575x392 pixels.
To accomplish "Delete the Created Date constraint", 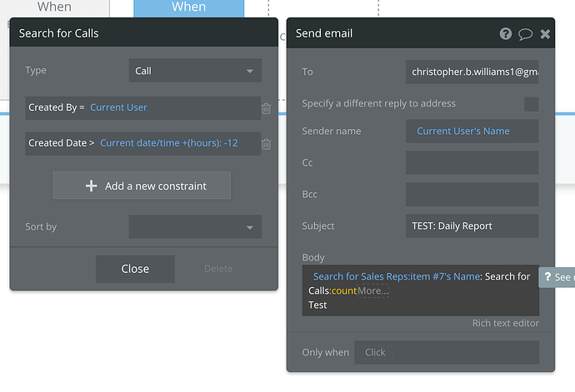I will pos(267,144).
